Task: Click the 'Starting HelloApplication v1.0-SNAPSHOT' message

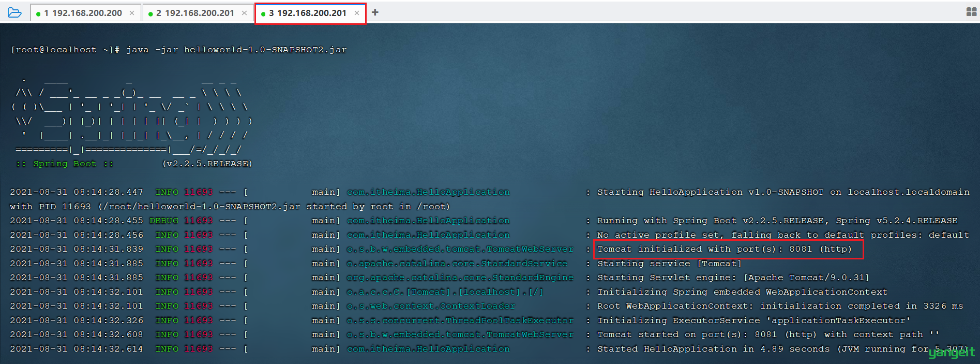Action: [x=783, y=192]
